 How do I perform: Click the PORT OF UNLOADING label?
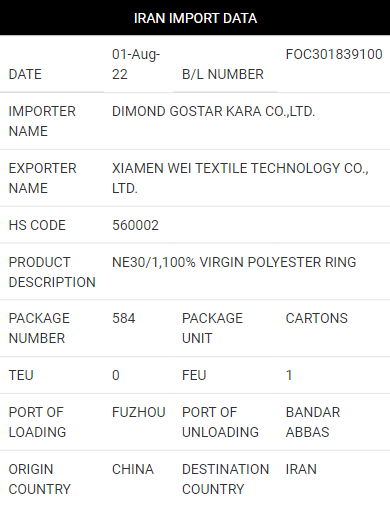coord(220,422)
